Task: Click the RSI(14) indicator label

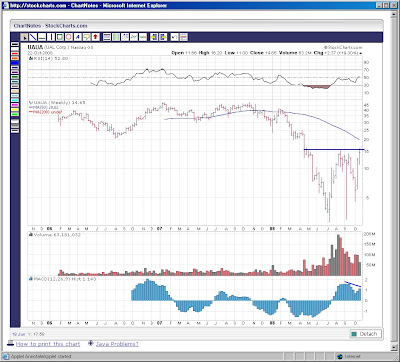Action: [x=49, y=58]
